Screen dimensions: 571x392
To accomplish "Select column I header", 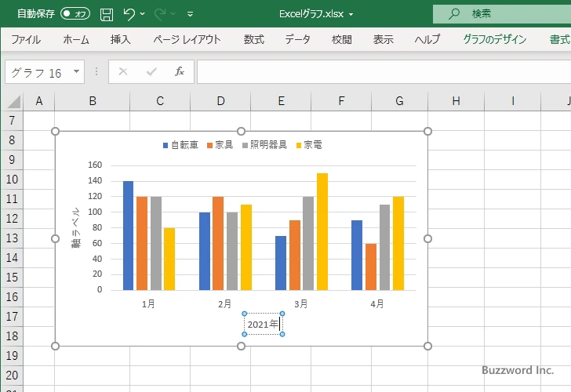I will click(512, 101).
